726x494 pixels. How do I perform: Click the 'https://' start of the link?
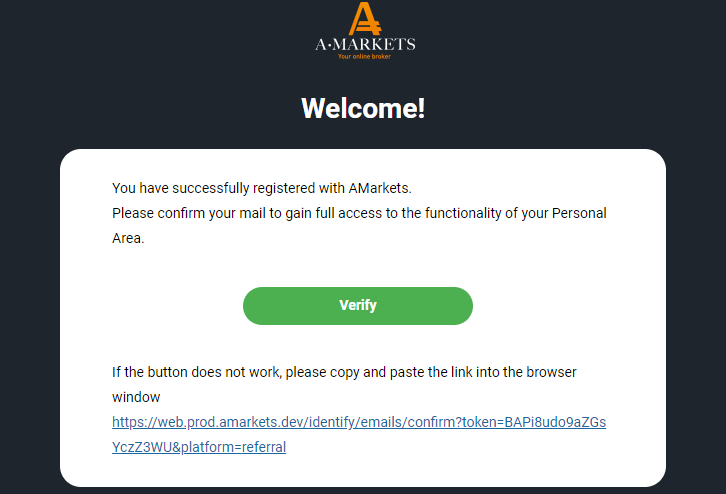pos(135,422)
